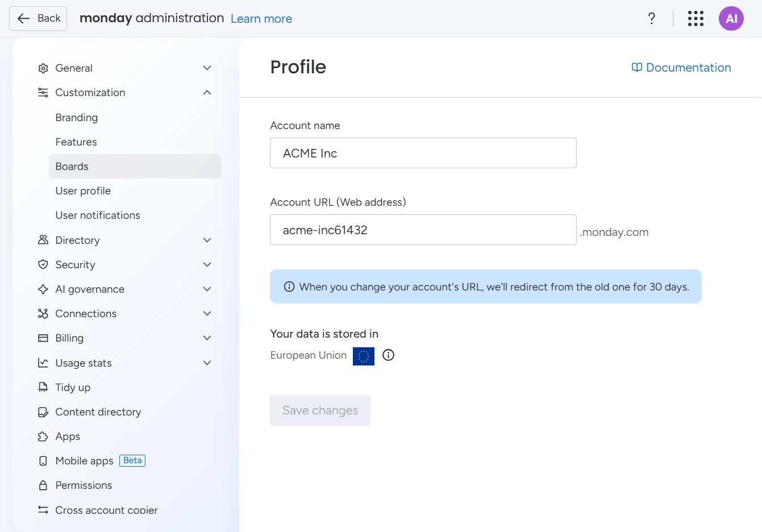Open the User notifications submenu item
762x532 pixels.
(x=135, y=215)
